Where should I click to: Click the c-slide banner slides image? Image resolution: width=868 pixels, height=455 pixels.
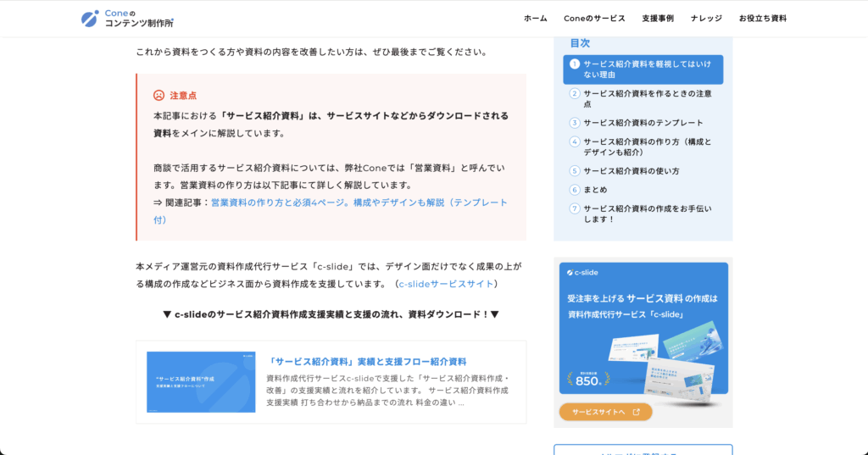pyautogui.click(x=665, y=365)
